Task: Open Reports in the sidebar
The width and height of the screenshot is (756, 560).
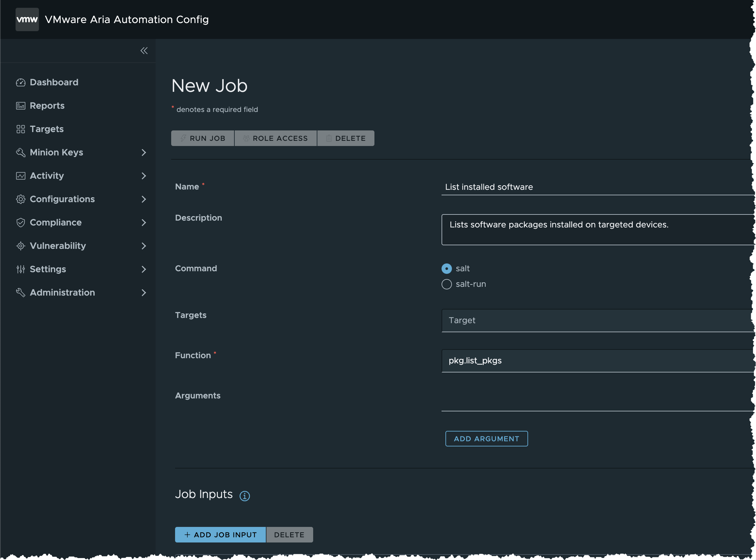Action: 47,106
